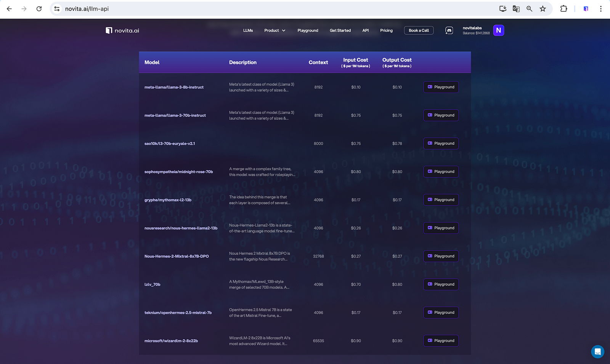The height and width of the screenshot is (364, 610).
Task: Open Playground for openhermes-2.5-mistral-7b
Action: (x=441, y=313)
